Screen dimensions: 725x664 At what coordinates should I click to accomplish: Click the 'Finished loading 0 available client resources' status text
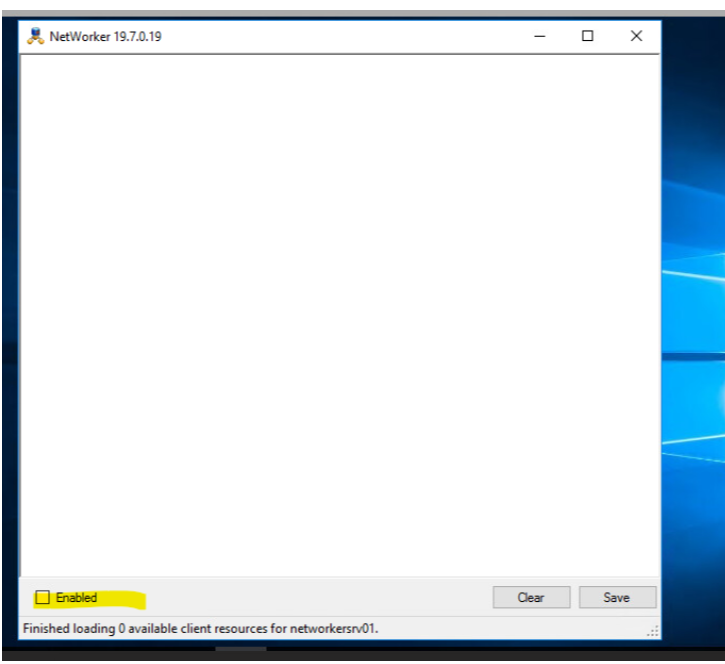200,628
